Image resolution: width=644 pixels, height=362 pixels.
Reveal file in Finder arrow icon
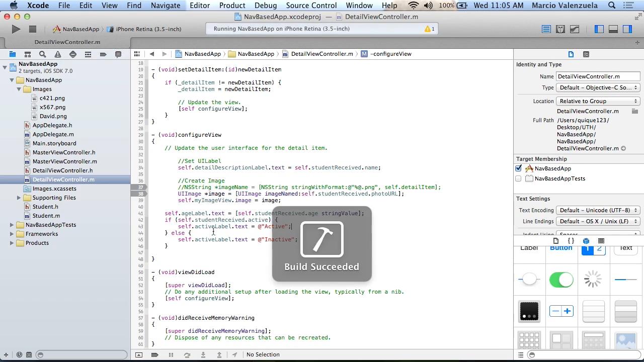click(x=623, y=148)
